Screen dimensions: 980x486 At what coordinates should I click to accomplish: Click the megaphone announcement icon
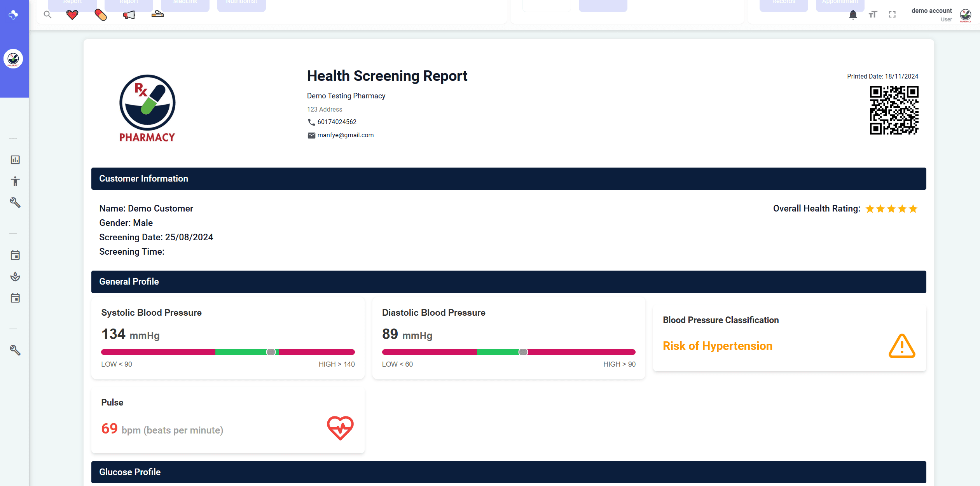click(x=129, y=15)
